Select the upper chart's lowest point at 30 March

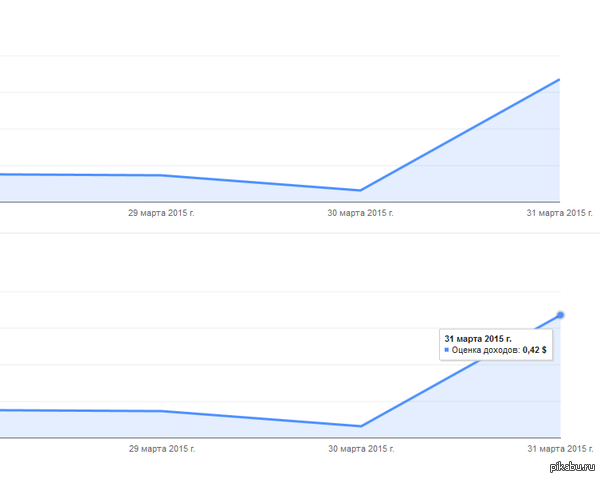pyautogui.click(x=360, y=190)
